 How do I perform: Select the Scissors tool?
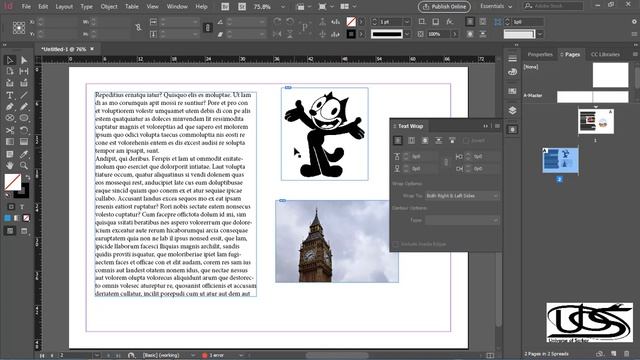10,130
